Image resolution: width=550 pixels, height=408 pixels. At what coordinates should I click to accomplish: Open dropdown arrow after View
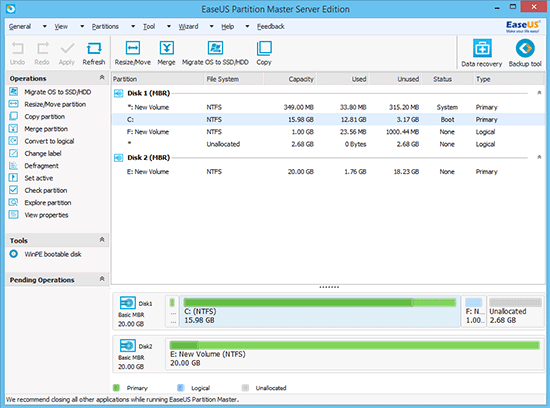pos(82,26)
